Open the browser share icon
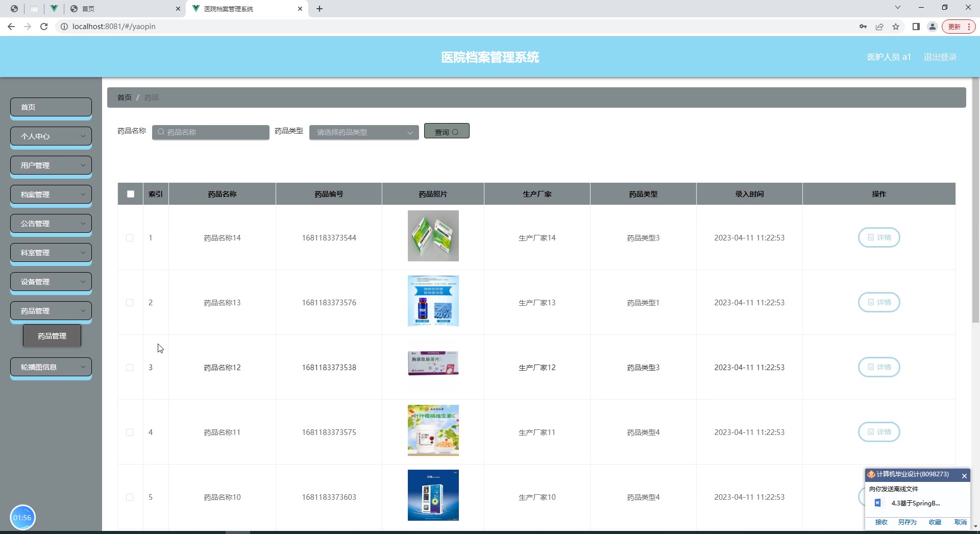This screenshot has width=980, height=534. coord(879,27)
